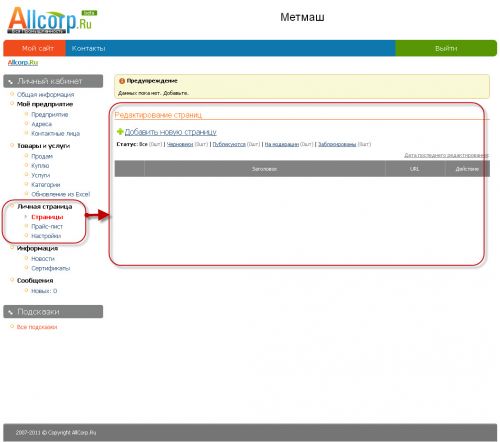The width and height of the screenshot is (500, 442).
Task: Click the wrench icon beside Личный кабинет
Action: click(10, 81)
